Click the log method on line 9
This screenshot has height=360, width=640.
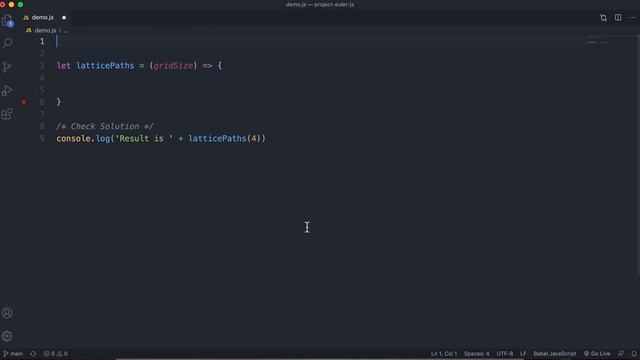tap(103, 139)
